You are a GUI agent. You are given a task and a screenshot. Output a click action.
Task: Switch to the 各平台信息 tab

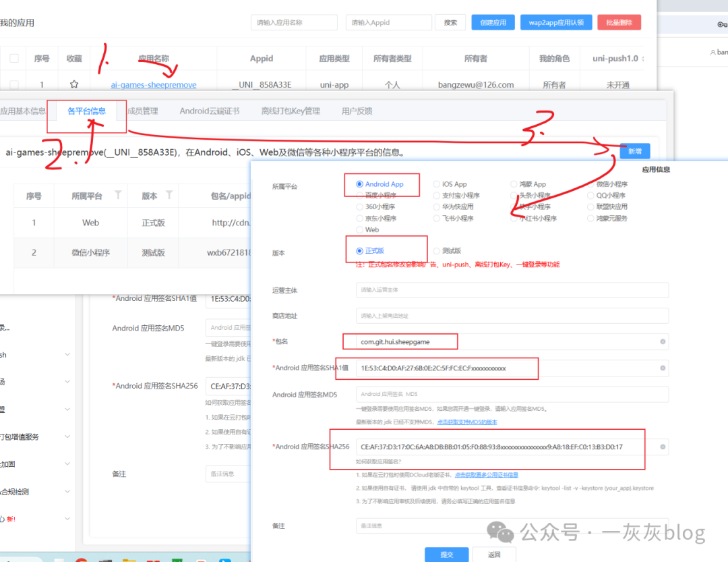coord(86,111)
